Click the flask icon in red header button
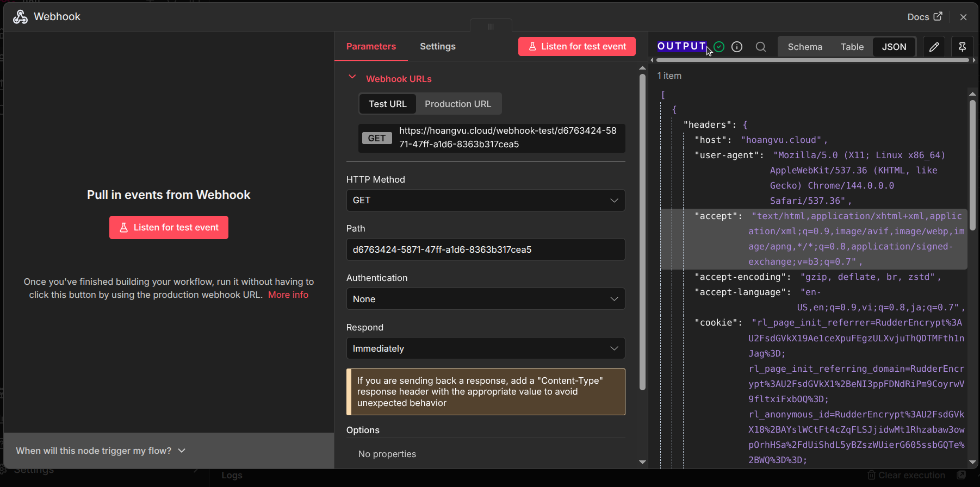980x487 pixels. pos(532,47)
